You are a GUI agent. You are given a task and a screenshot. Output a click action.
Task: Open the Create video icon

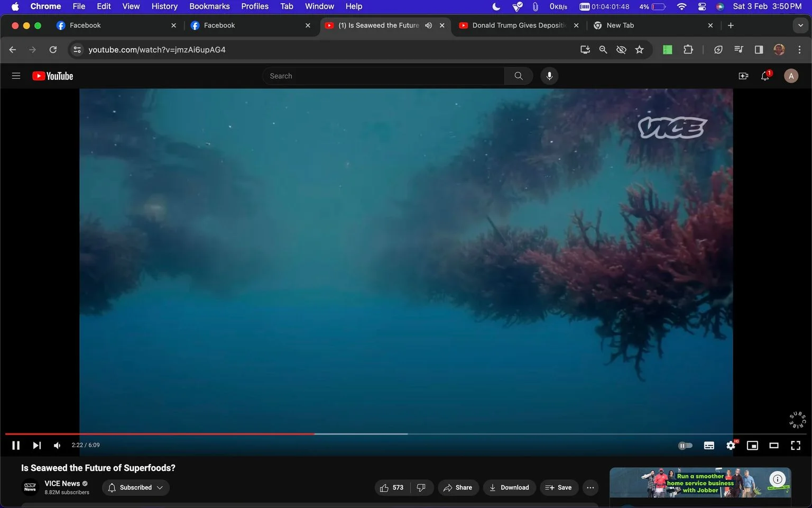[743, 76]
